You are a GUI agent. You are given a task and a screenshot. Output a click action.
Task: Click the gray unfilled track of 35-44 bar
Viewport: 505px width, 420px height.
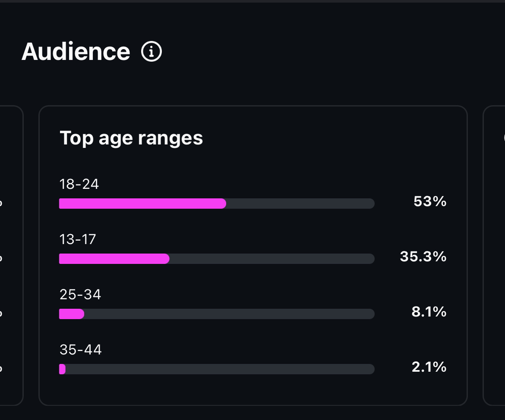pos(220,369)
